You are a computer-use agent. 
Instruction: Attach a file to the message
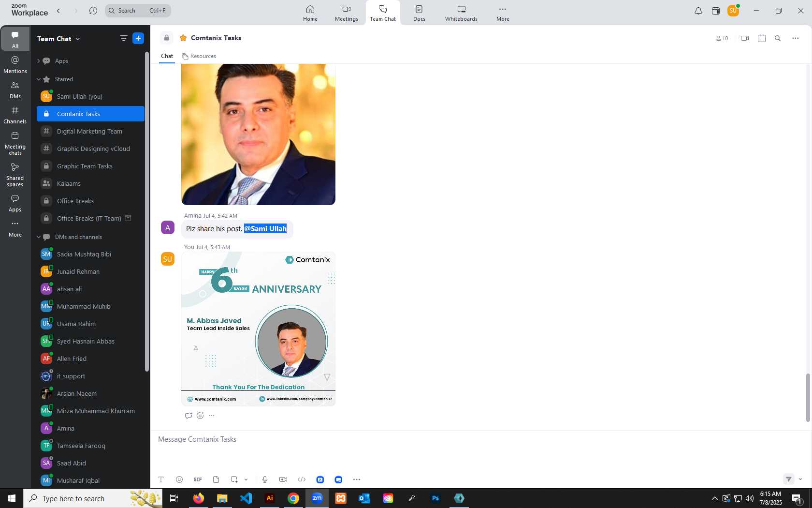click(x=216, y=479)
